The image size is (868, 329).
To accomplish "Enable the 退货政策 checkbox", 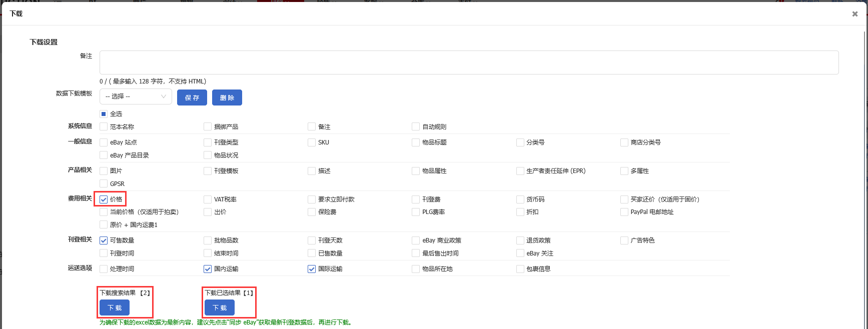I will [520, 240].
